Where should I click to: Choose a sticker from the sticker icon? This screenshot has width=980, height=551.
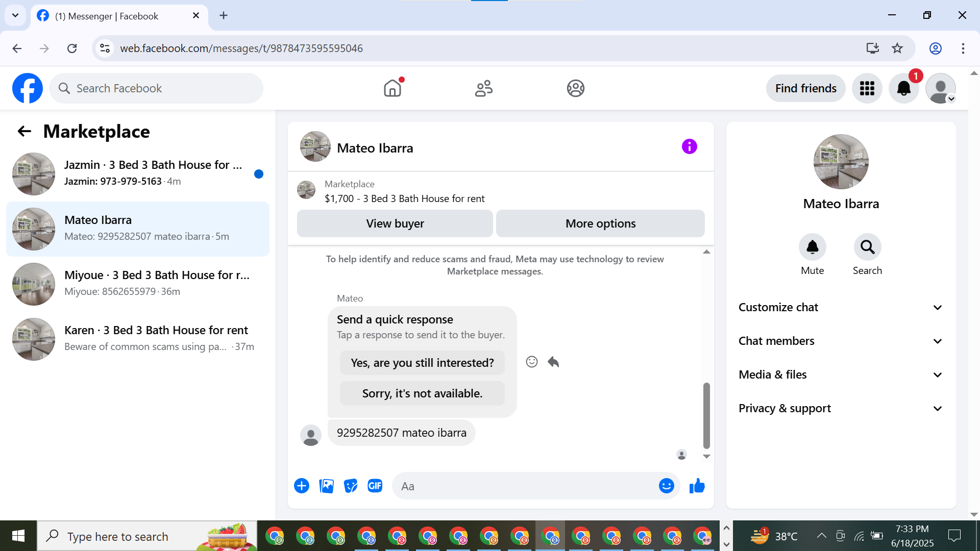(351, 486)
